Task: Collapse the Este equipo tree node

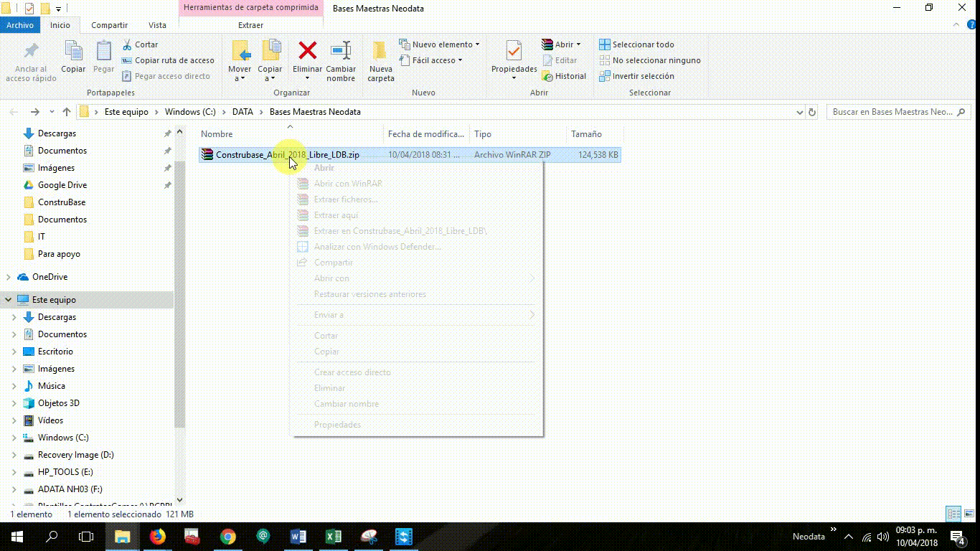Action: (9, 300)
